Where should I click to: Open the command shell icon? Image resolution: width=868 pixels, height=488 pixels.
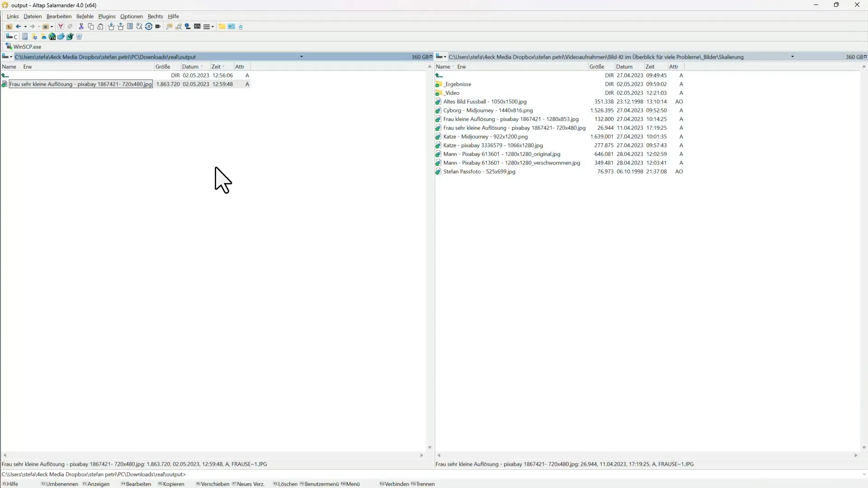click(x=198, y=27)
